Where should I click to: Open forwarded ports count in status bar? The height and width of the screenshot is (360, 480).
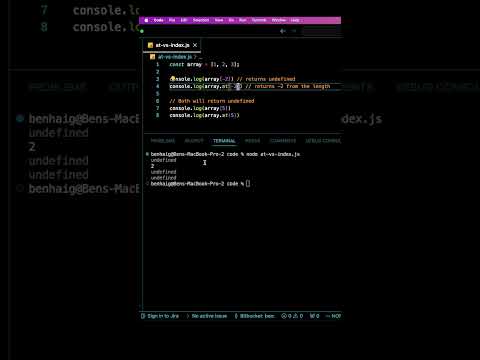pyautogui.click(x=315, y=316)
